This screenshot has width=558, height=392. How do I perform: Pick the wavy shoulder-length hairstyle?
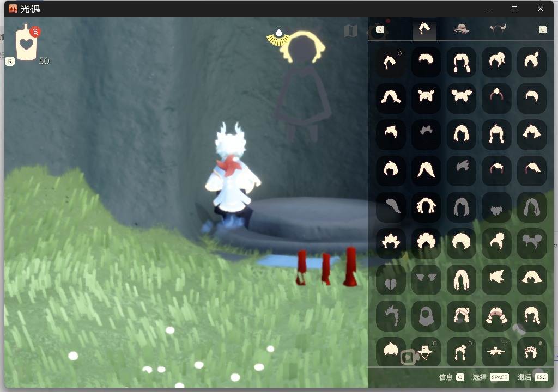pyautogui.click(x=532, y=316)
